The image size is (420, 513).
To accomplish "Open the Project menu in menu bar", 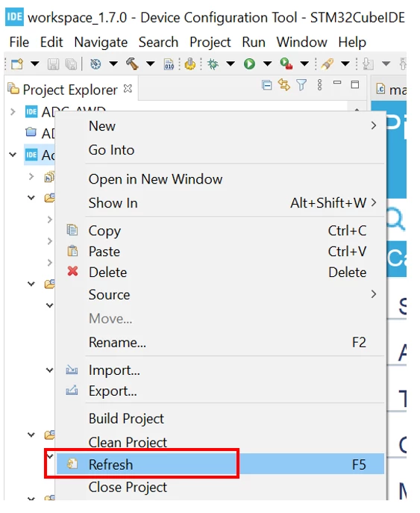I will click(x=210, y=43).
